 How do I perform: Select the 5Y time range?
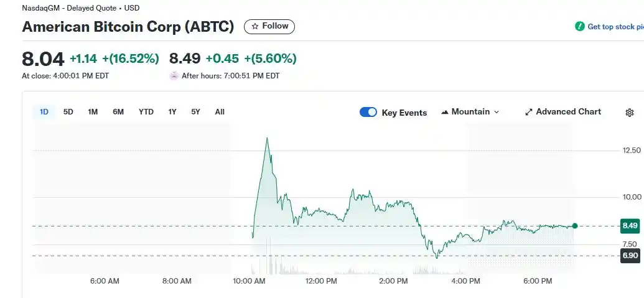click(195, 112)
